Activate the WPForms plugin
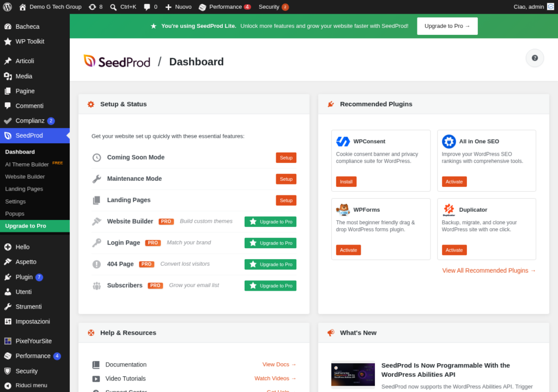This screenshot has width=558, height=392. coord(348,250)
